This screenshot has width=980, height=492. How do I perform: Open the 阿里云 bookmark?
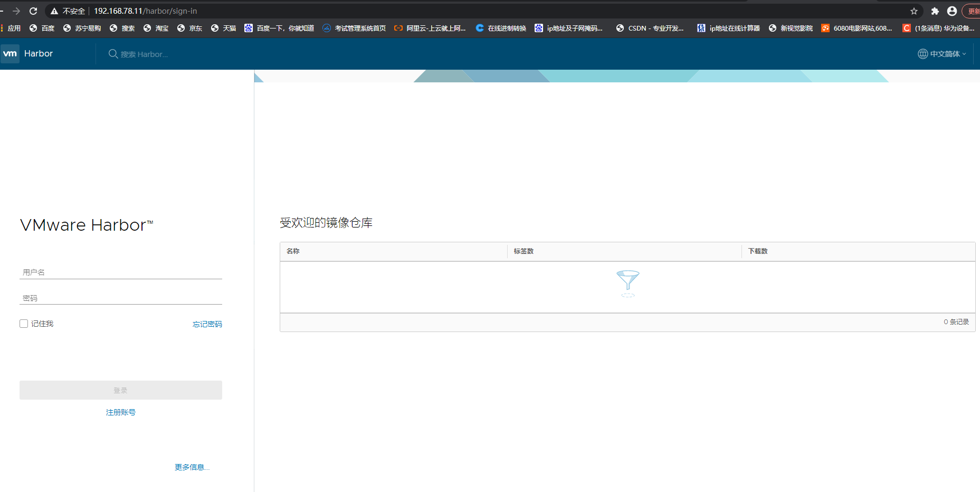coord(431,29)
